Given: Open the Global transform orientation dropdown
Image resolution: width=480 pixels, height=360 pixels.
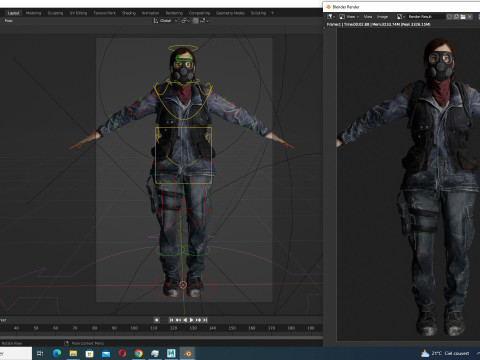Looking at the screenshot, I should click(x=165, y=21).
